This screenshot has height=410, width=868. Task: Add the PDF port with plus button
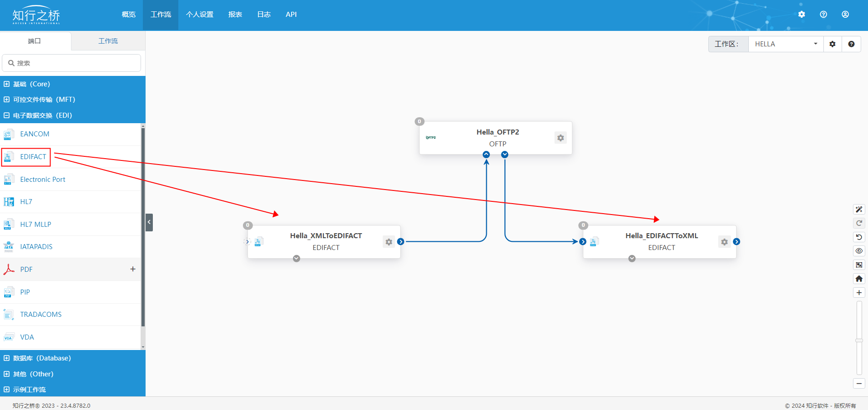[133, 269]
